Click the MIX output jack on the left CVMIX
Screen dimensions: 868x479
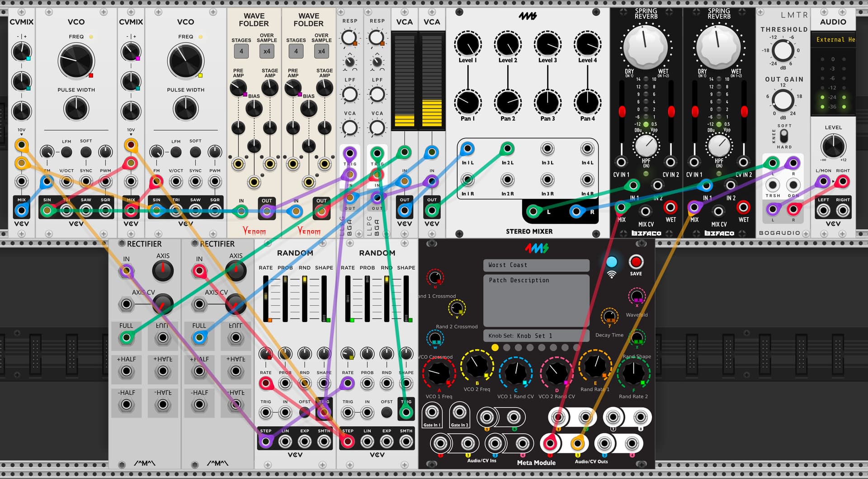(21, 210)
